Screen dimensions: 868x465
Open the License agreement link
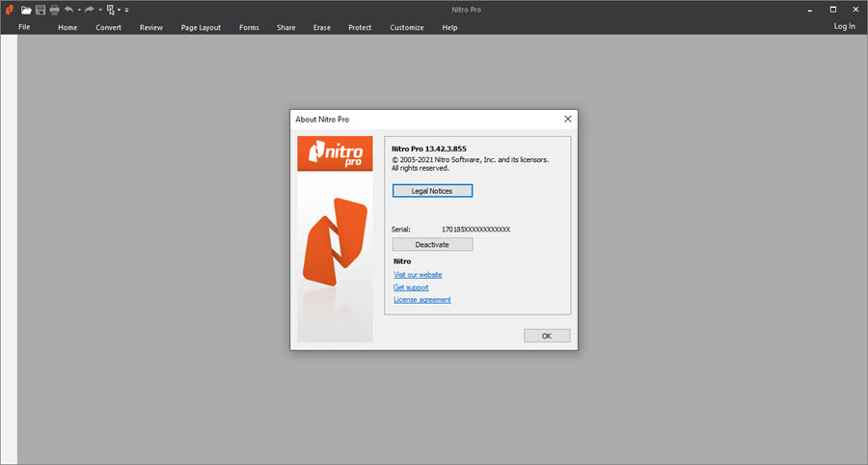pos(421,299)
